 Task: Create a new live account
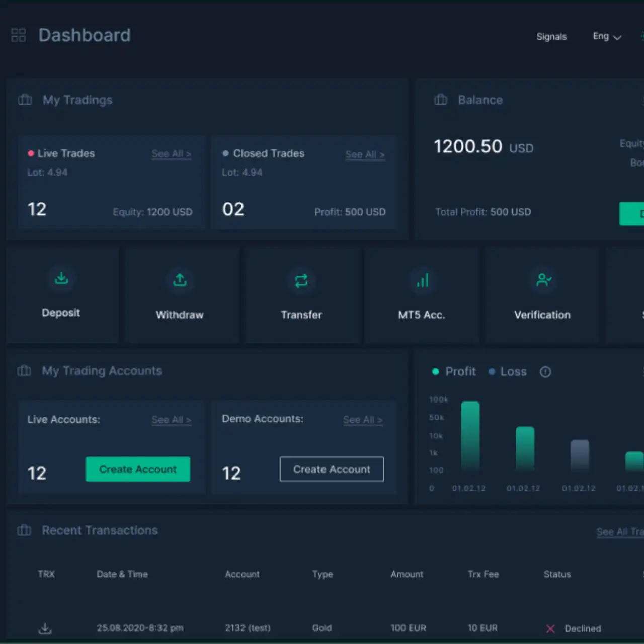[138, 469]
